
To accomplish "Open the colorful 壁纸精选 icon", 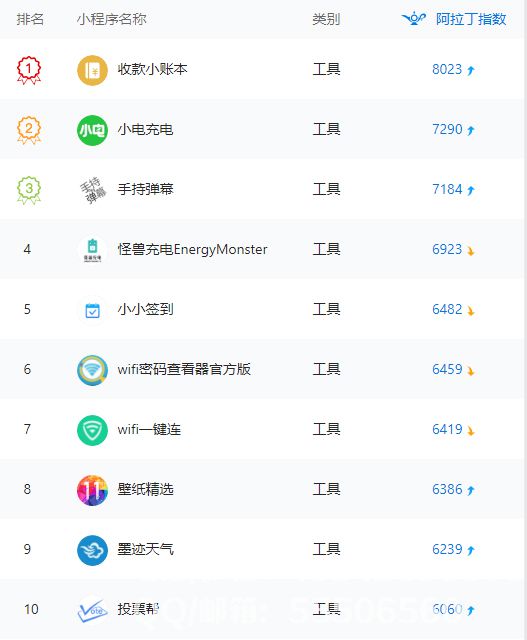I will [x=92, y=490].
